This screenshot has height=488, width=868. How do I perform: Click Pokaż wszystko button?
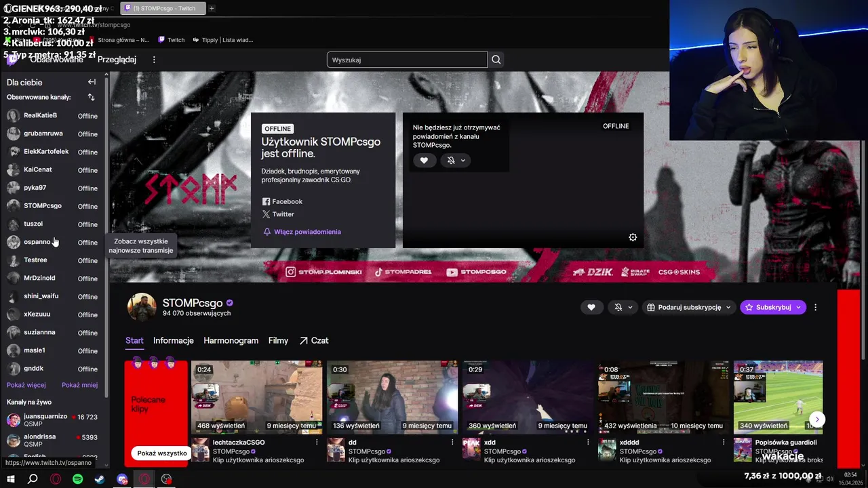coord(162,453)
